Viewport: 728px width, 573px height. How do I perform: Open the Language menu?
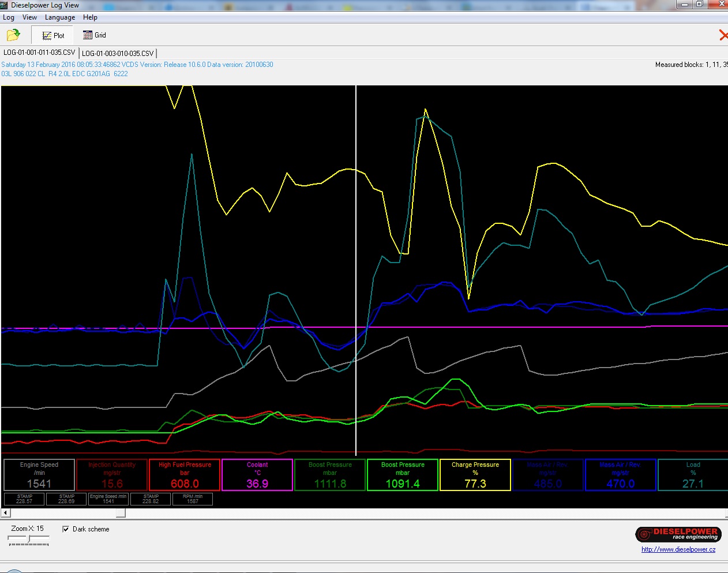coord(60,17)
